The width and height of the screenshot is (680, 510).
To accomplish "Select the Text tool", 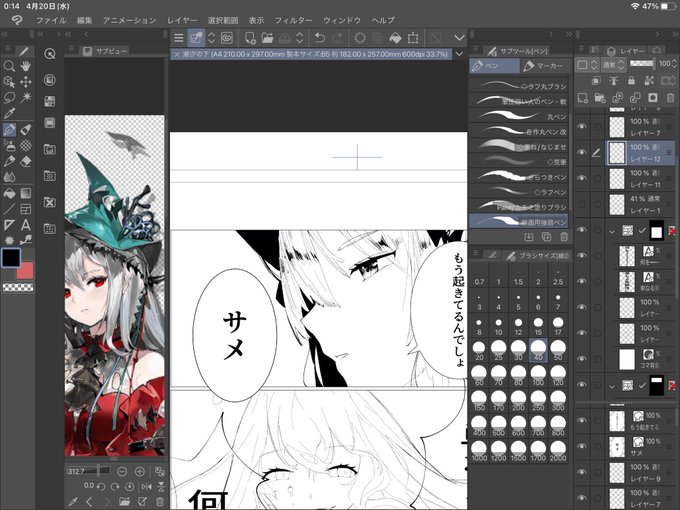I will (x=26, y=225).
